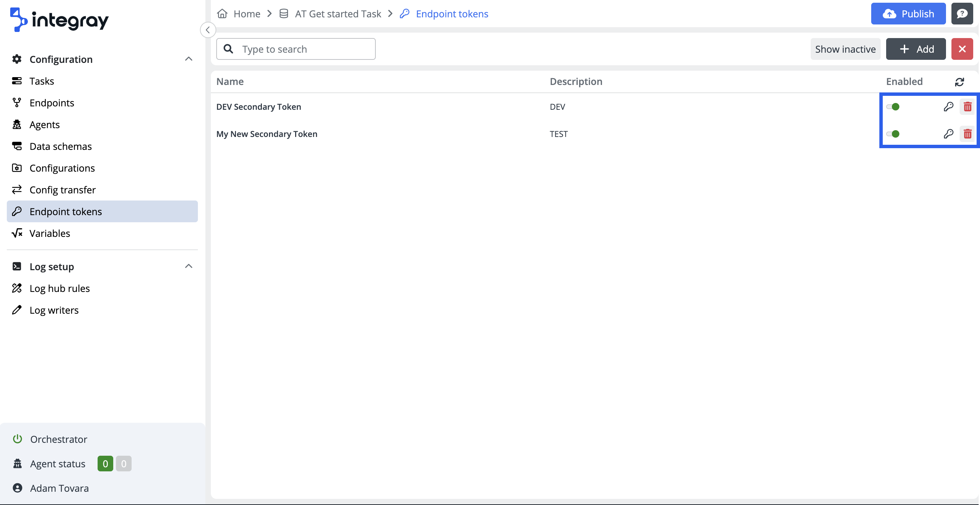Collapse the Log setup section
980x505 pixels.
pos(188,266)
